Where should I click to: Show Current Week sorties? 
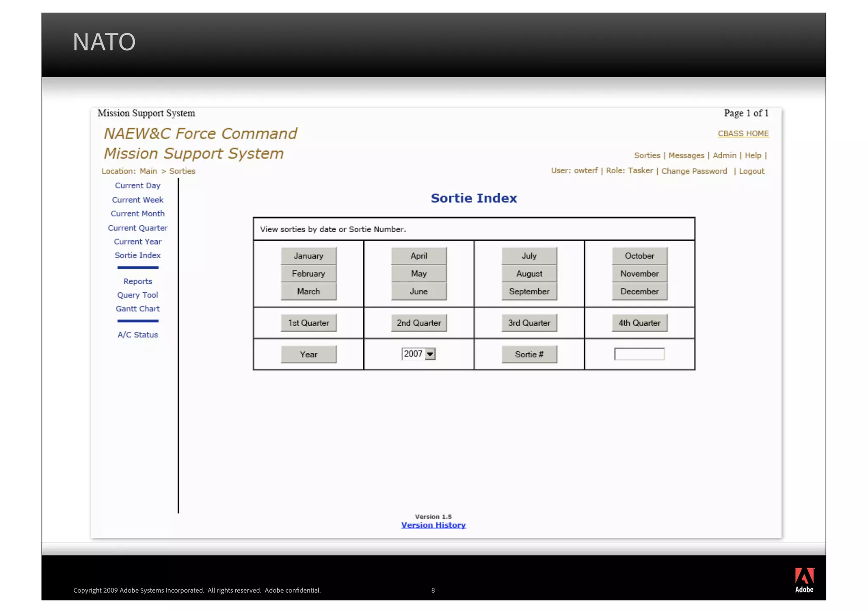point(137,200)
